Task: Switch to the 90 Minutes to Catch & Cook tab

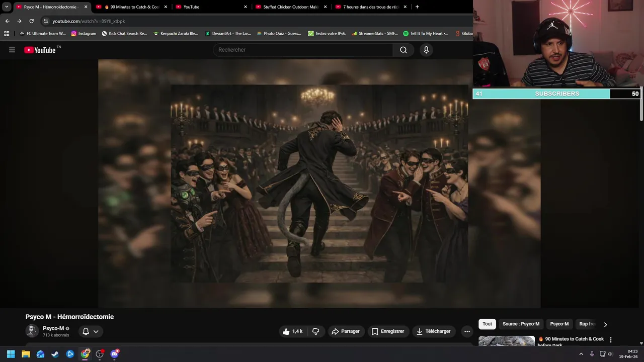Action: [132, 7]
